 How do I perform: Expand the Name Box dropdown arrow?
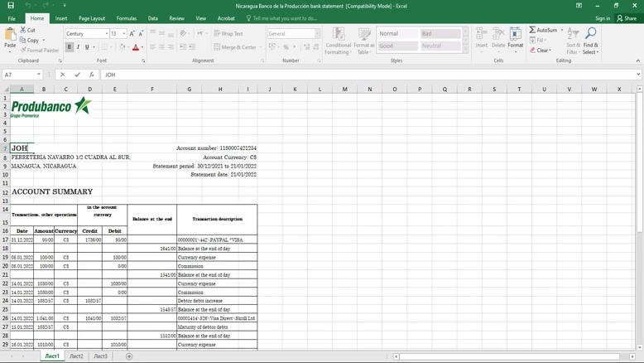[x=39, y=75]
